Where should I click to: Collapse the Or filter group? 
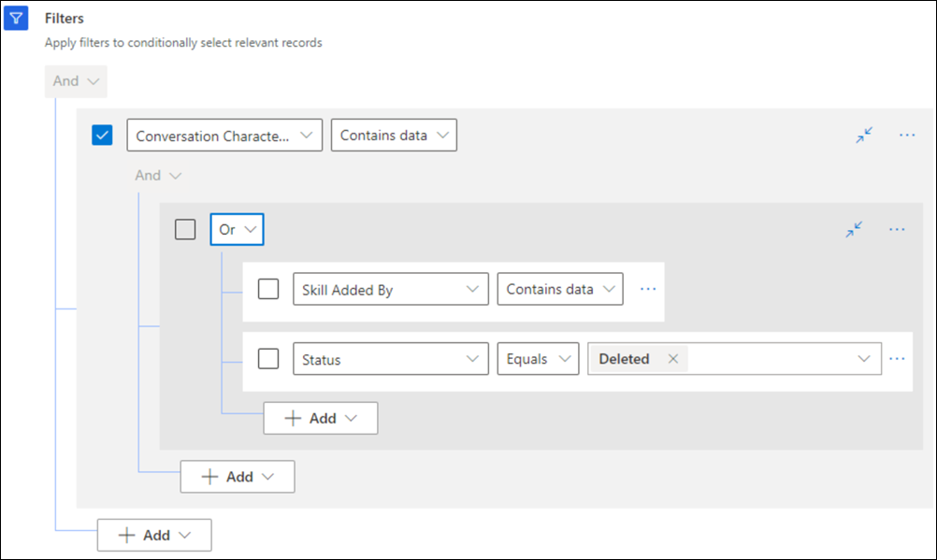click(854, 229)
